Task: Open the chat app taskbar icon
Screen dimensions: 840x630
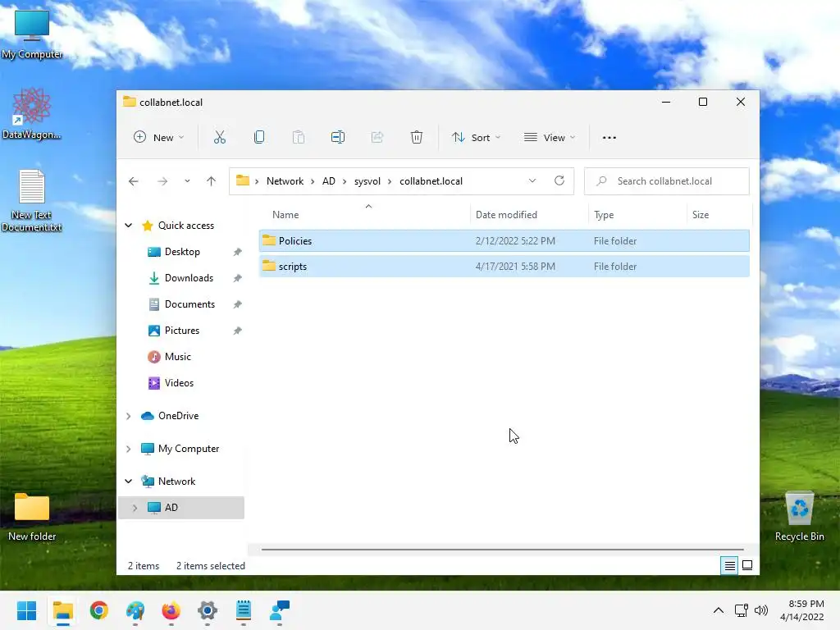Action: click(280, 610)
